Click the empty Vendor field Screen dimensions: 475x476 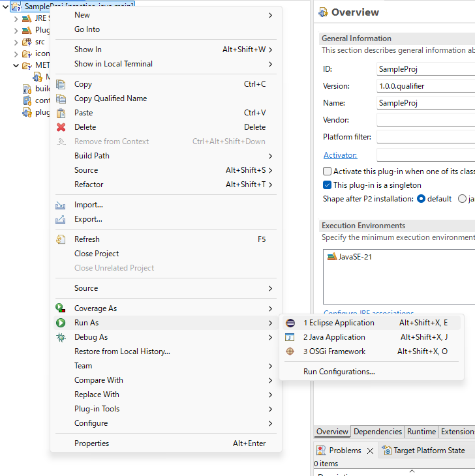coord(426,120)
